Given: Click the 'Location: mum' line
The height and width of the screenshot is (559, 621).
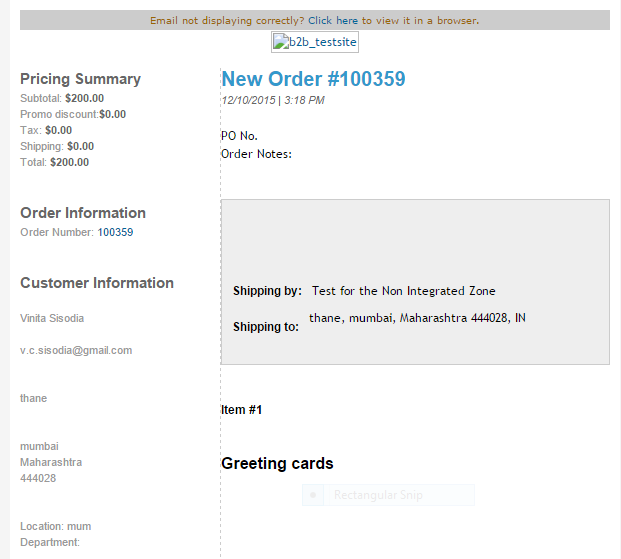Looking at the screenshot, I should coord(55,526).
